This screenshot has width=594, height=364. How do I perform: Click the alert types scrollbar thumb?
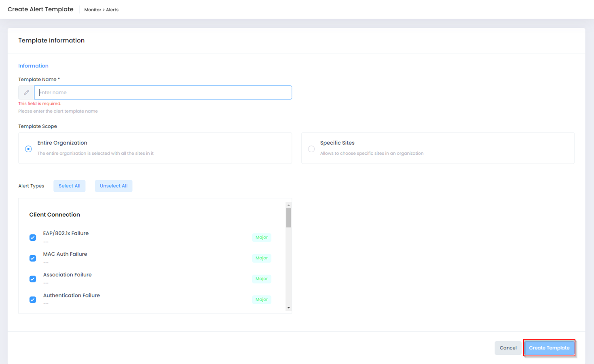pos(288,218)
